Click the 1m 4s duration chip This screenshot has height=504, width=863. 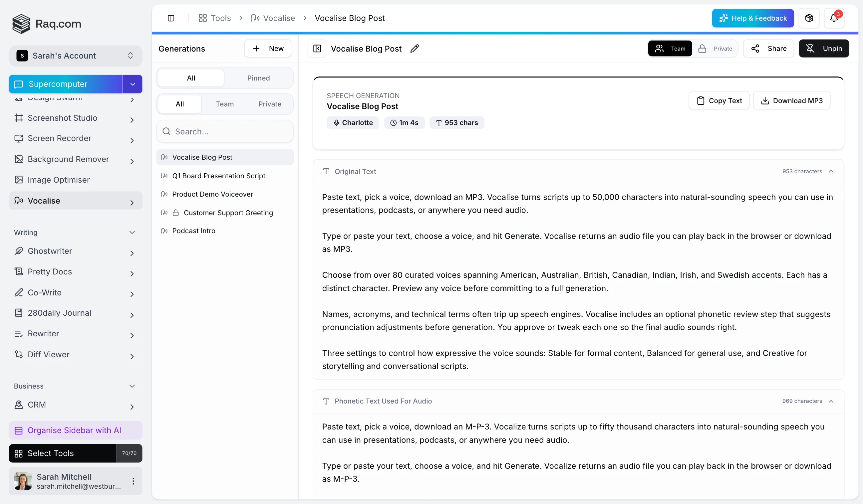coord(404,122)
